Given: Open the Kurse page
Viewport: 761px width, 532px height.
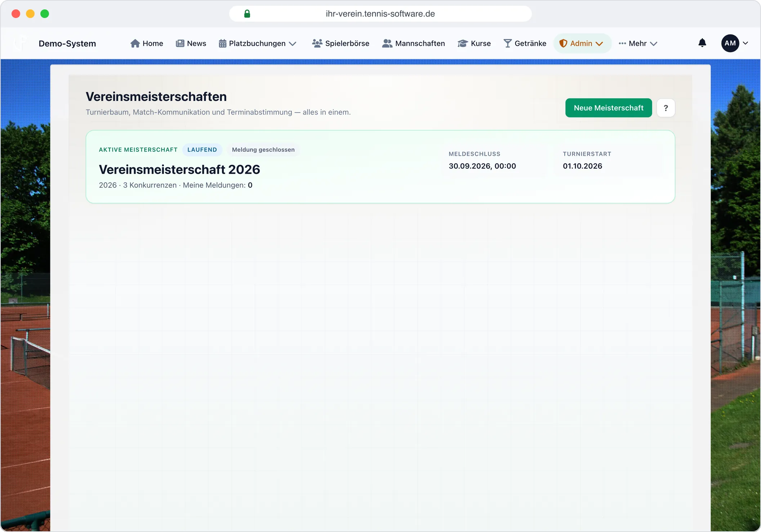Looking at the screenshot, I should (x=474, y=43).
